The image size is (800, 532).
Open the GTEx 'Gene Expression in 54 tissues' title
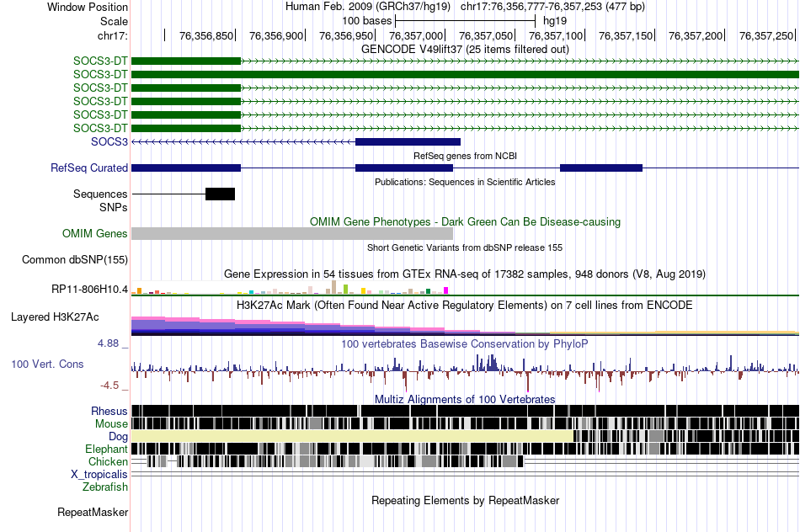[x=465, y=274]
